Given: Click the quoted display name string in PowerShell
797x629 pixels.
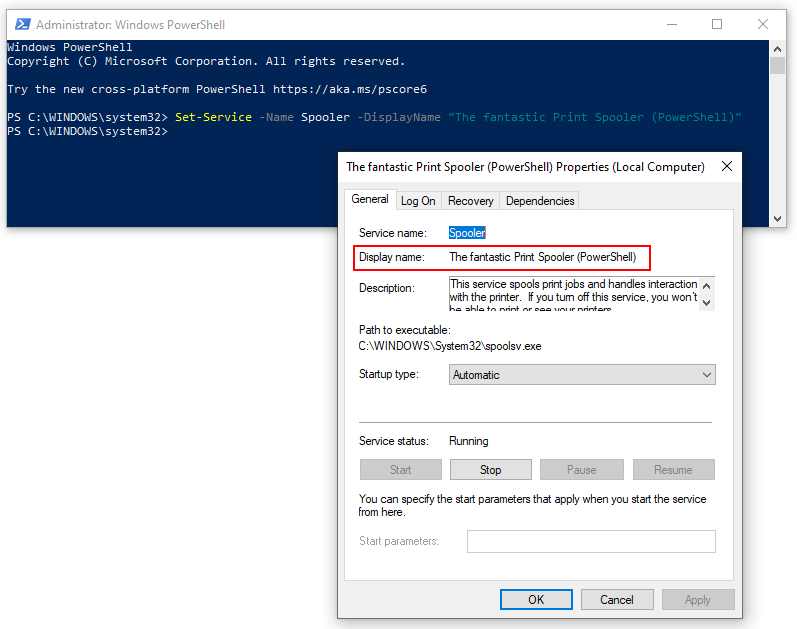Looking at the screenshot, I should (595, 117).
